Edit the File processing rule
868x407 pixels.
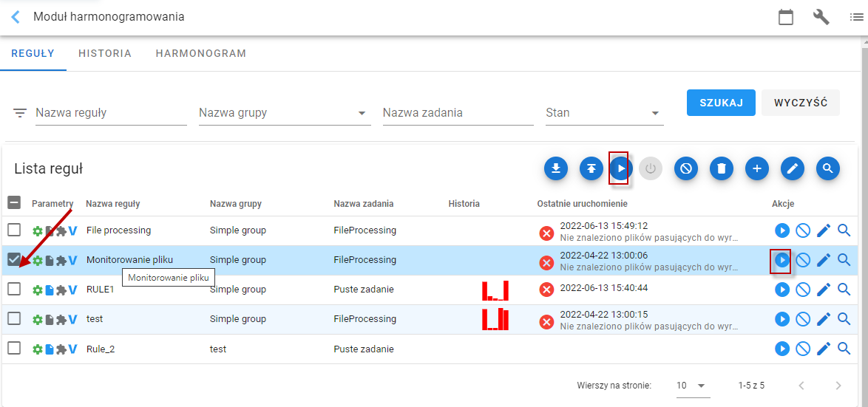click(x=824, y=230)
